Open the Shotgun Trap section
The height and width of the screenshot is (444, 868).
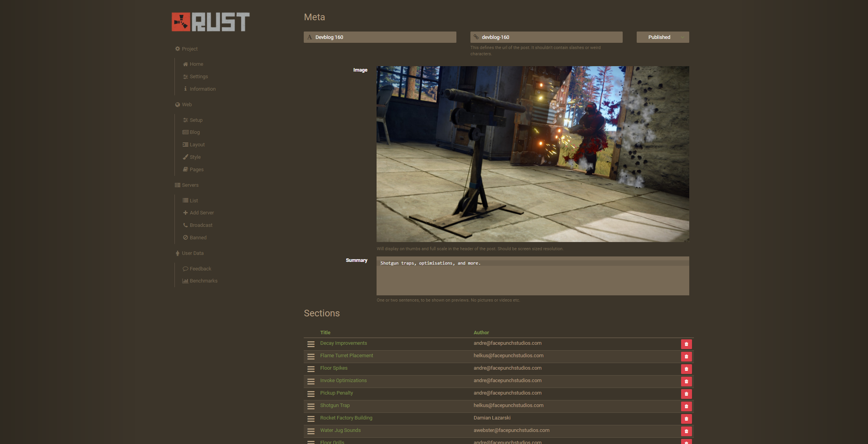click(x=335, y=405)
